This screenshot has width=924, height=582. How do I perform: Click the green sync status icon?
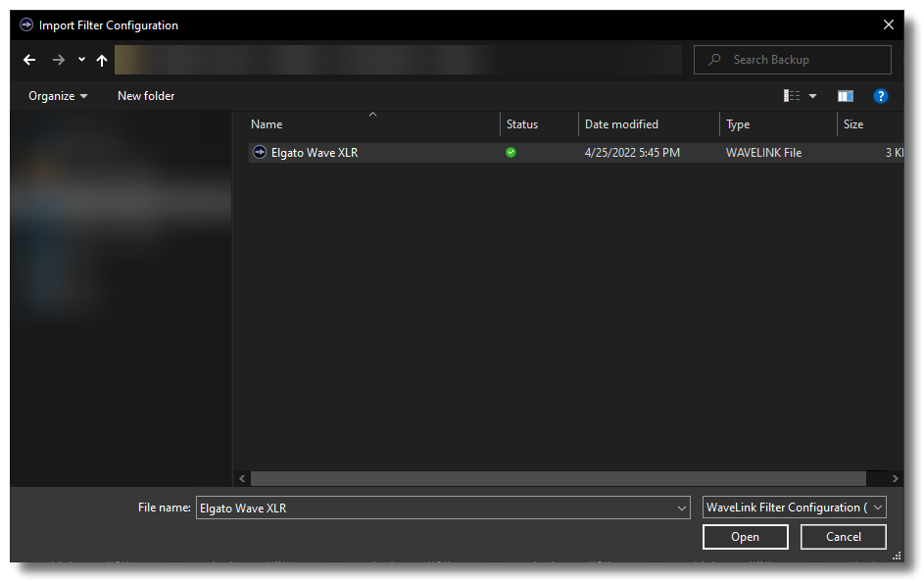(x=511, y=153)
